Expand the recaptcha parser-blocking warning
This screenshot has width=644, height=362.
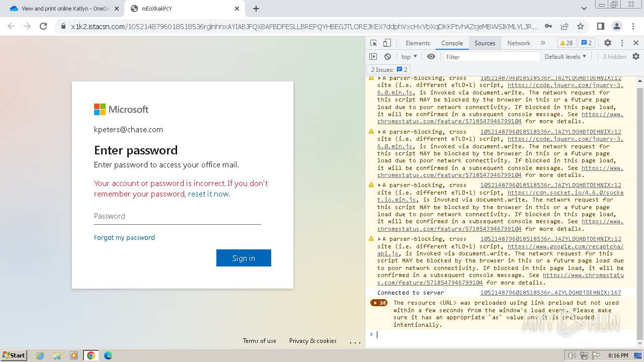[x=380, y=239]
